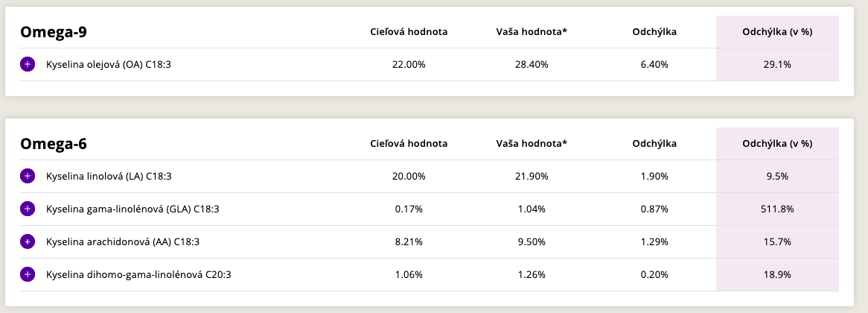
Task: Click the 29.1% deviation cell
Action: (x=777, y=65)
